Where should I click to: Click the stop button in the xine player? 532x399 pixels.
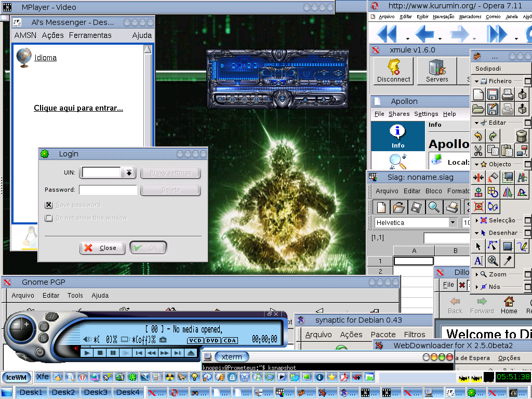tap(100, 353)
